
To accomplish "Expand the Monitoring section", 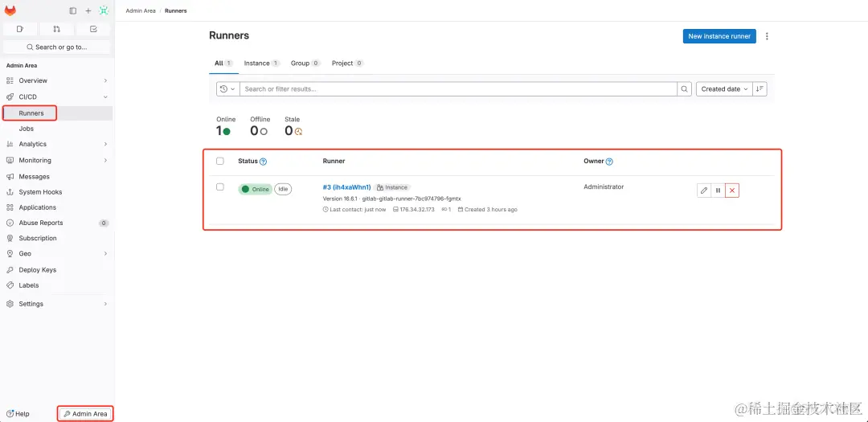I will click(58, 160).
